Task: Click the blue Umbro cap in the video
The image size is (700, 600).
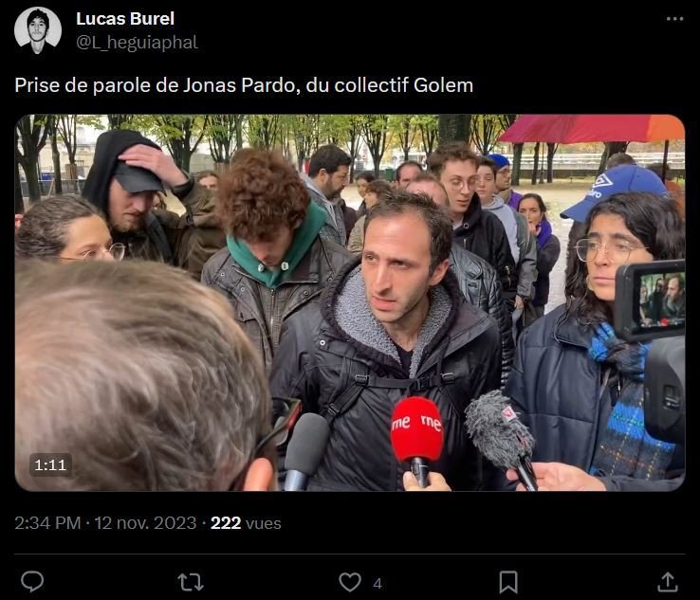Action: [x=617, y=191]
